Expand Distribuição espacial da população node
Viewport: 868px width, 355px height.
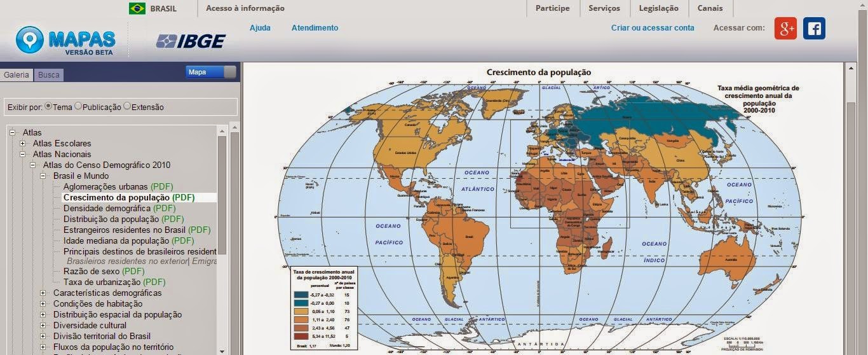point(43,315)
